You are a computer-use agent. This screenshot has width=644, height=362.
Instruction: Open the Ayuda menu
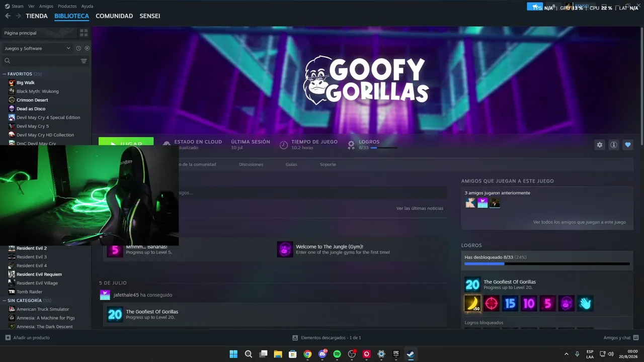click(87, 6)
